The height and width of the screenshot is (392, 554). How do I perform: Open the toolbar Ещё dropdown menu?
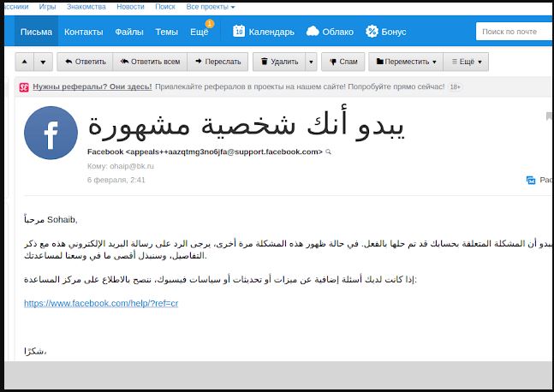tap(466, 62)
